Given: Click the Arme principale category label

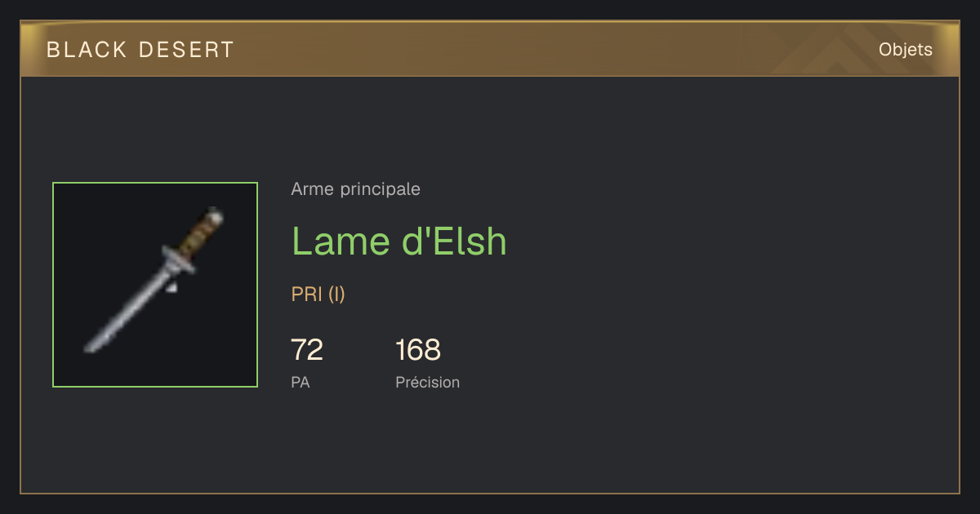Looking at the screenshot, I should [x=355, y=189].
